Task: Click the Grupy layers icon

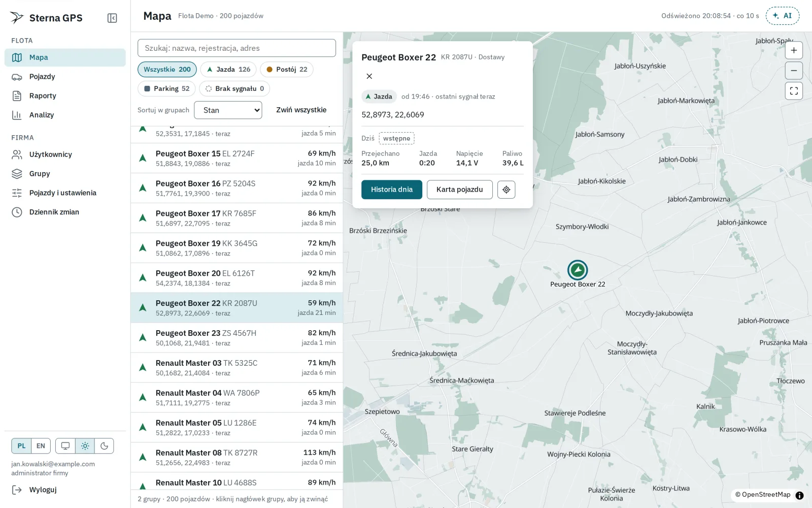Action: [17, 174]
